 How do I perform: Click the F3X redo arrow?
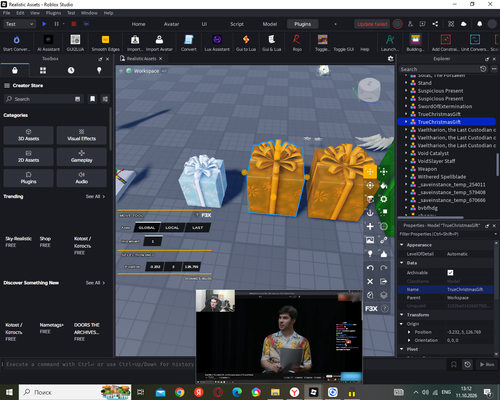(384, 268)
